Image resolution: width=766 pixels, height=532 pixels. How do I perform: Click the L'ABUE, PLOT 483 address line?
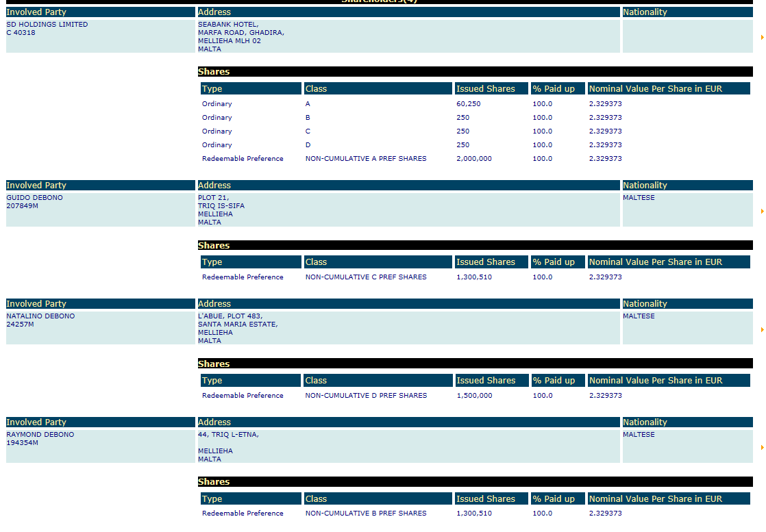point(230,316)
